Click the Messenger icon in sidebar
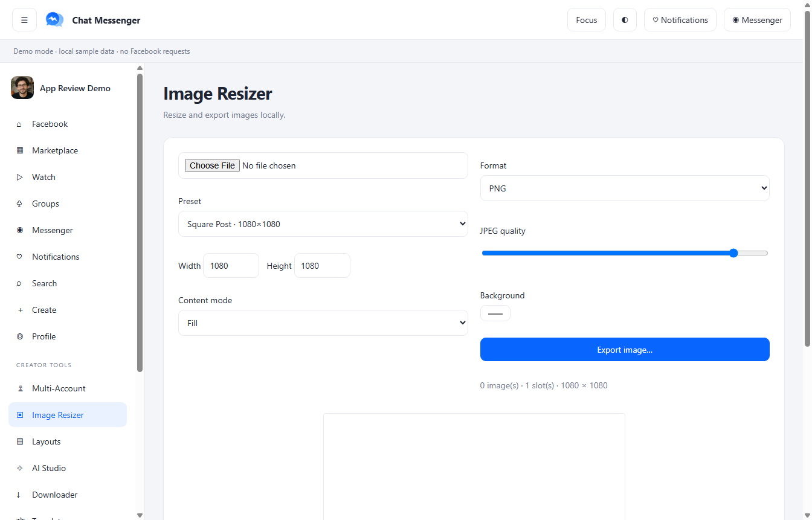 19,231
